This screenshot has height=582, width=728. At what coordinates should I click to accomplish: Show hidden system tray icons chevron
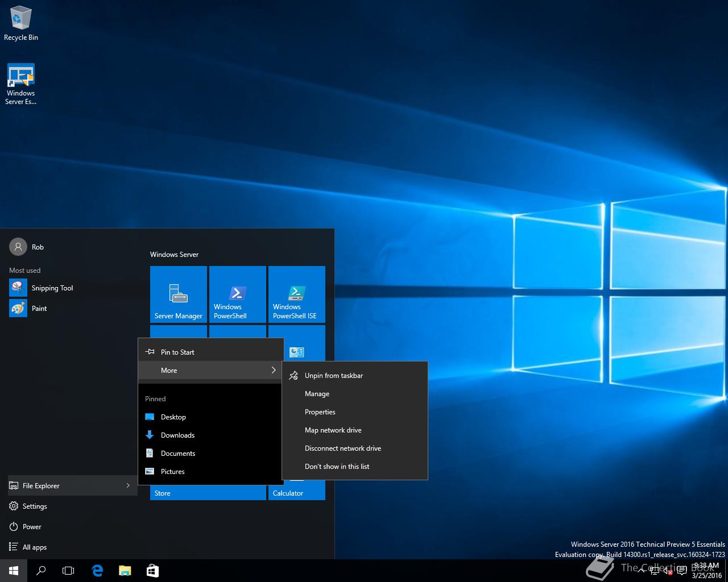[641, 571]
